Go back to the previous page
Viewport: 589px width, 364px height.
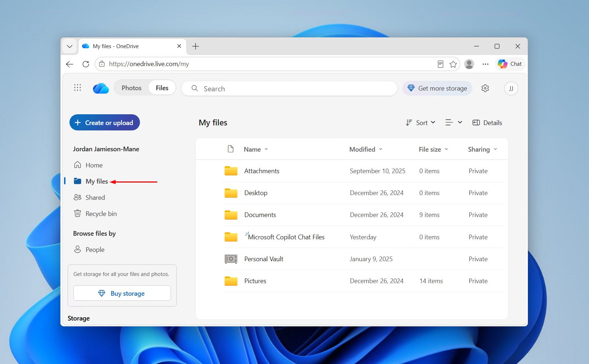point(69,64)
